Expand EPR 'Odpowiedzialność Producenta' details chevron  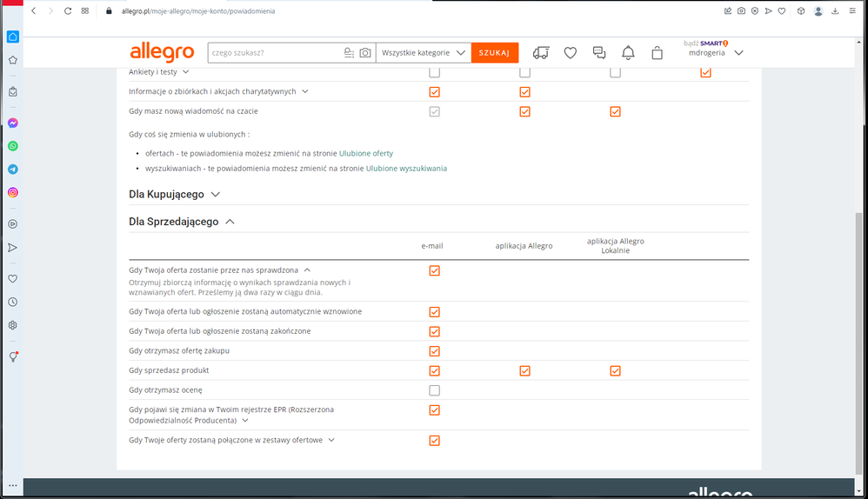click(245, 421)
